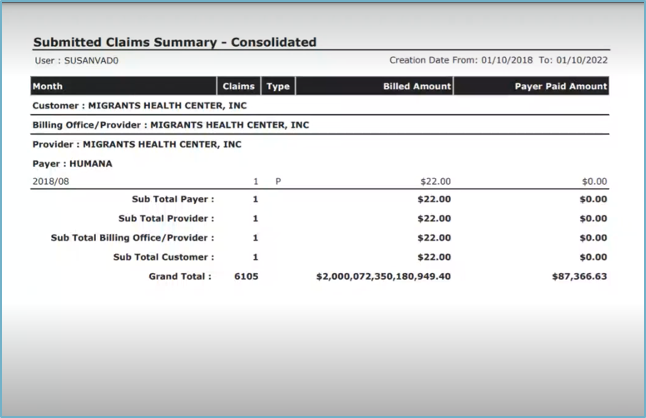646x418 pixels.
Task: Click the Grand Total claims count 6105
Action: pyautogui.click(x=246, y=276)
